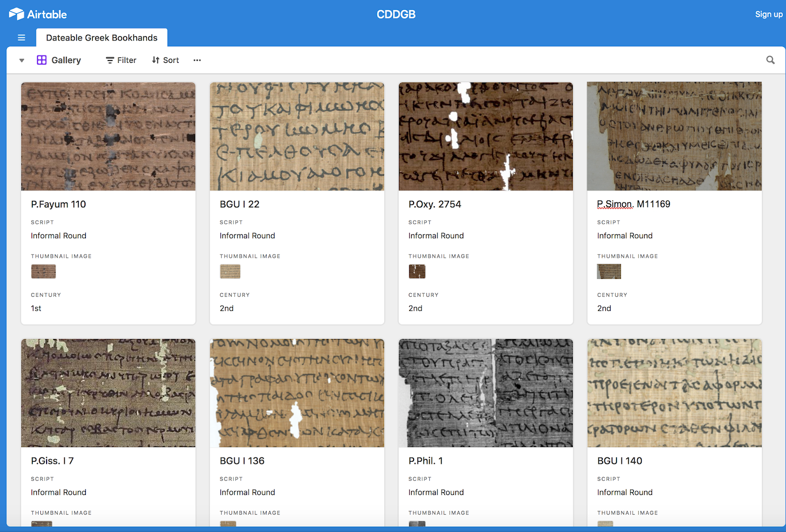The width and height of the screenshot is (786, 532).
Task: Click Informal Round script on BGU I 140
Action: [625, 492]
